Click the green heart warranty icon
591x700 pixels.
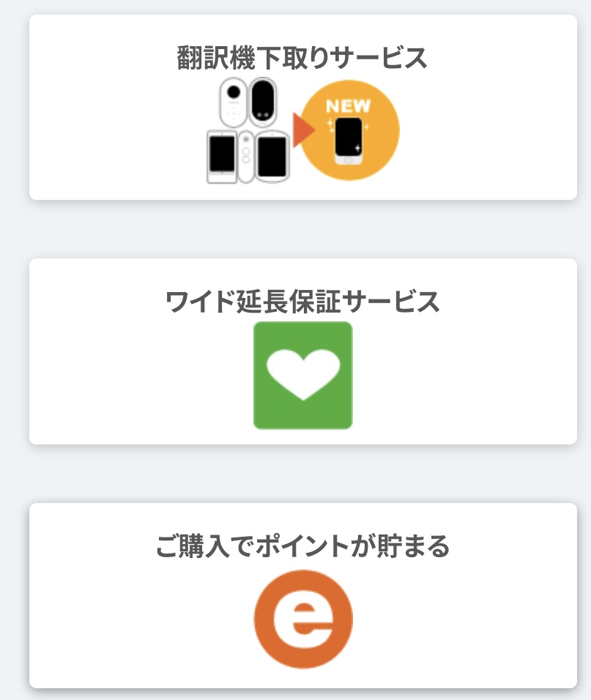[x=303, y=376]
